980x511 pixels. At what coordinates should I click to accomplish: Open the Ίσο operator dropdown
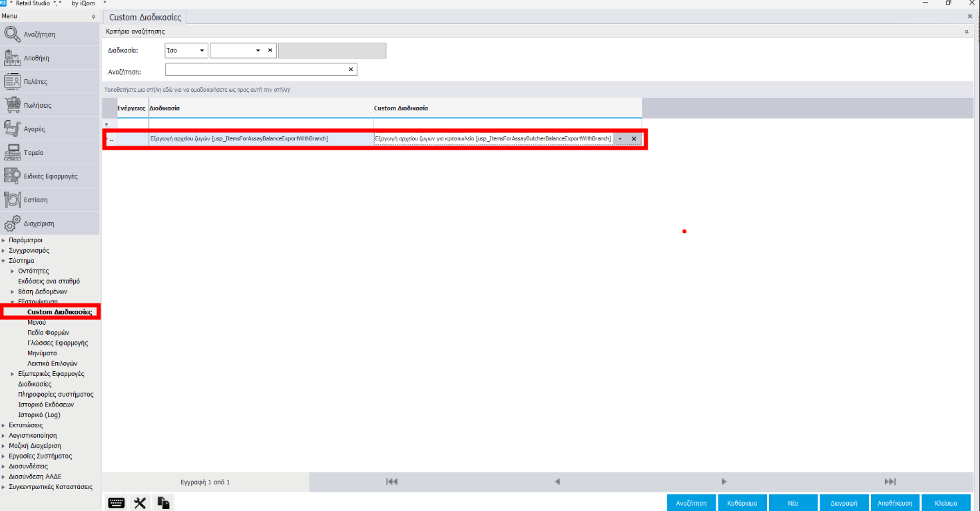point(202,51)
